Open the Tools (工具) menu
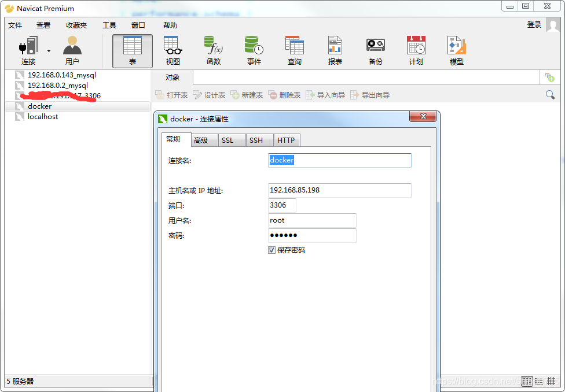The height and width of the screenshot is (392, 565). point(109,25)
